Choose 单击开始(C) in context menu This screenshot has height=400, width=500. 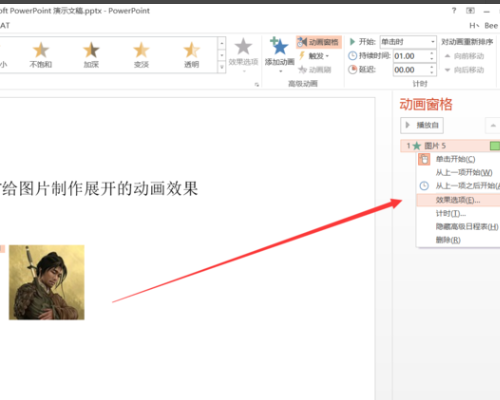pos(459,159)
